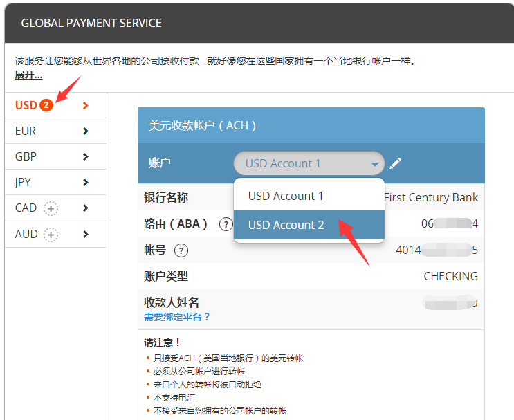
Task: Click the 需要绑定平台？ link
Action: point(176,317)
